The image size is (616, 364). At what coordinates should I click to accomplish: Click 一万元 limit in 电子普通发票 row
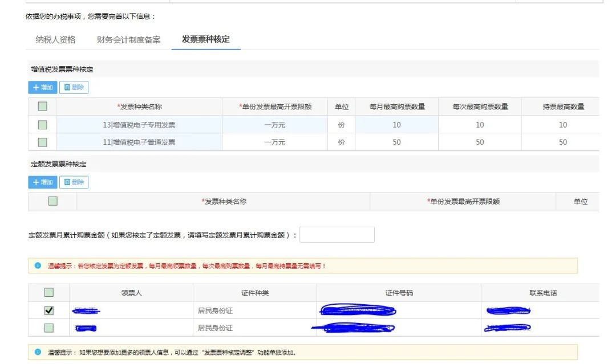tap(274, 142)
